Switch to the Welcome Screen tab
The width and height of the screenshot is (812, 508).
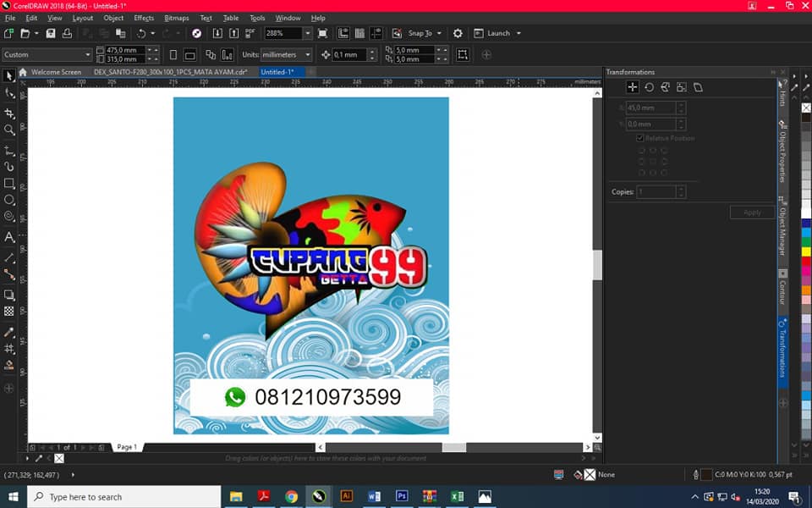pos(56,72)
